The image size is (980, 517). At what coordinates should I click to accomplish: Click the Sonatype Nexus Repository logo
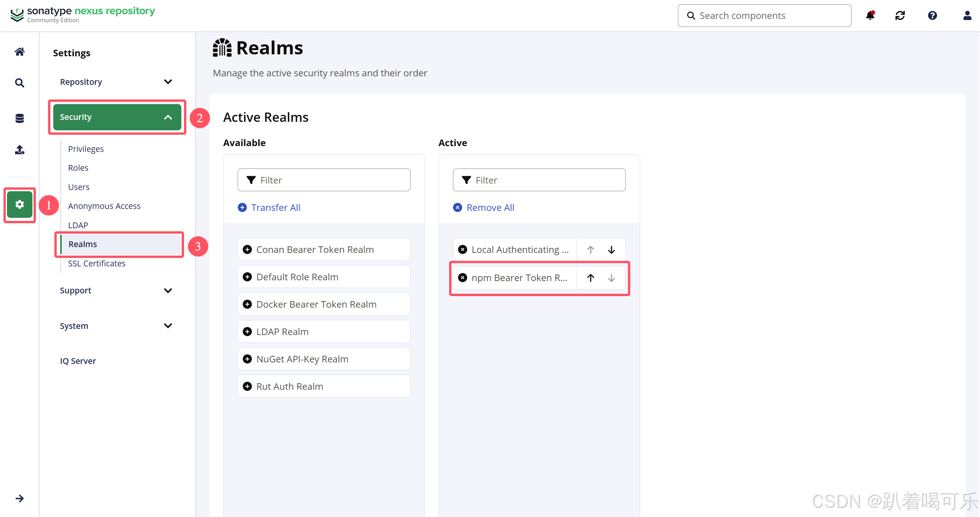83,15
